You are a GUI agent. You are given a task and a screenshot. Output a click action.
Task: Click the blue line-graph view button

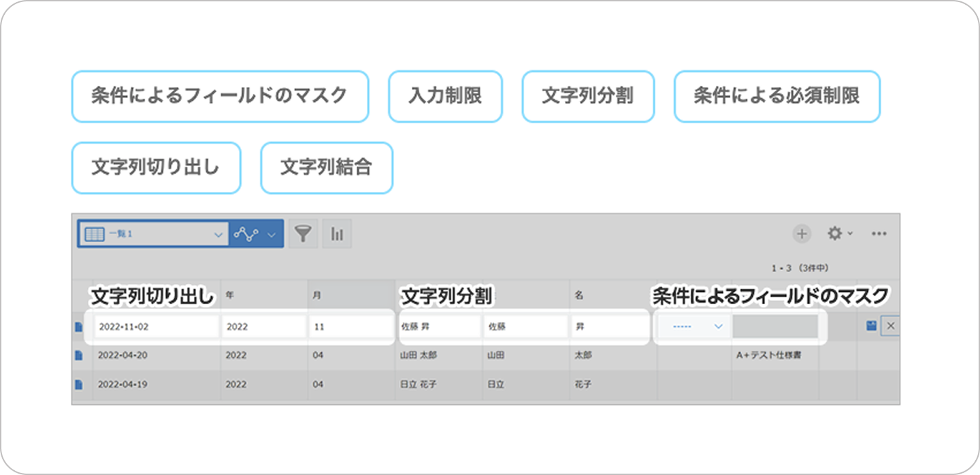click(246, 233)
